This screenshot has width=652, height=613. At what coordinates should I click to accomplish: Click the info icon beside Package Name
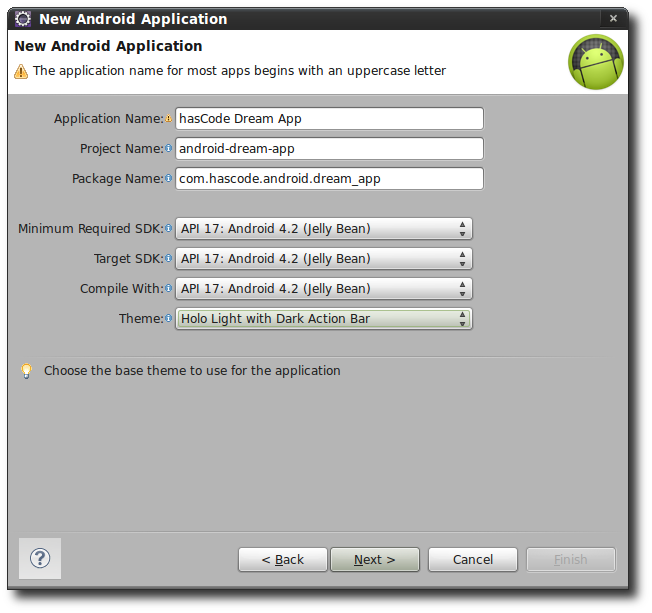(x=168, y=179)
